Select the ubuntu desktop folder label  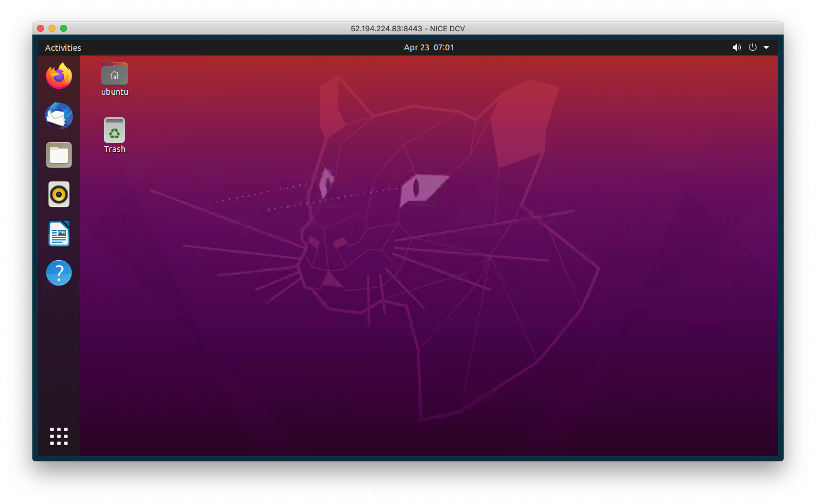coord(114,91)
